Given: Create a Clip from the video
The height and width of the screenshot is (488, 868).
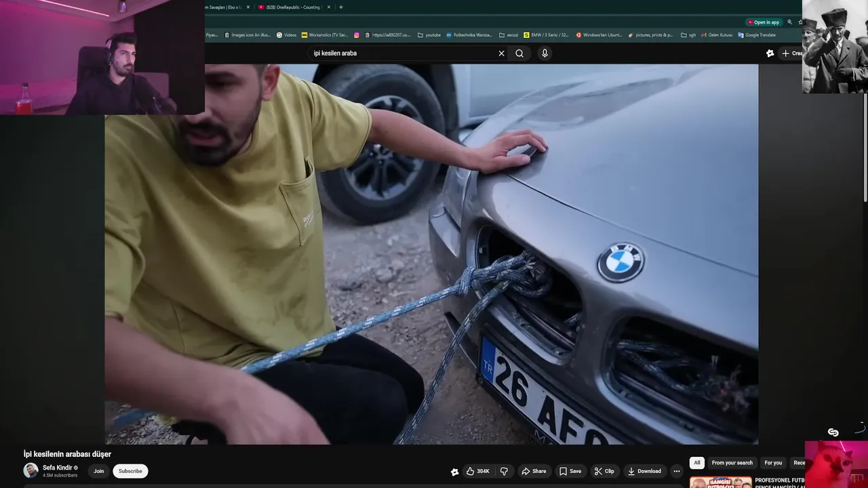Looking at the screenshot, I should tap(604, 471).
